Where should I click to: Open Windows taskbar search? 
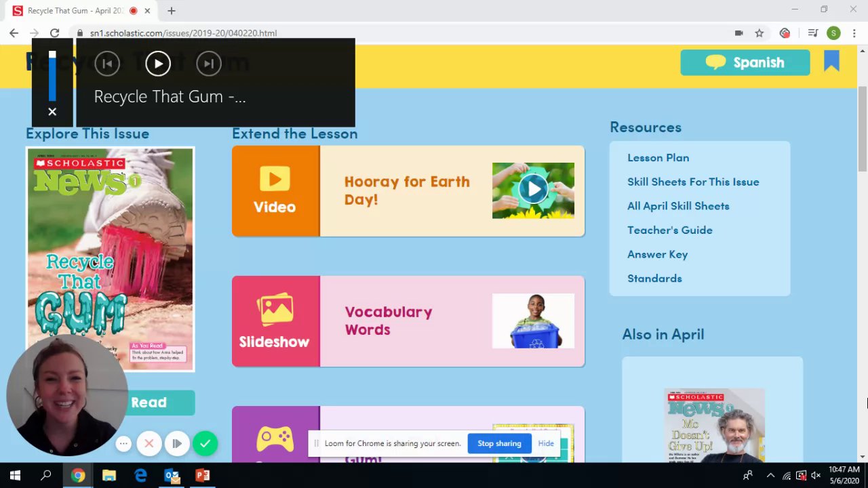click(46, 476)
